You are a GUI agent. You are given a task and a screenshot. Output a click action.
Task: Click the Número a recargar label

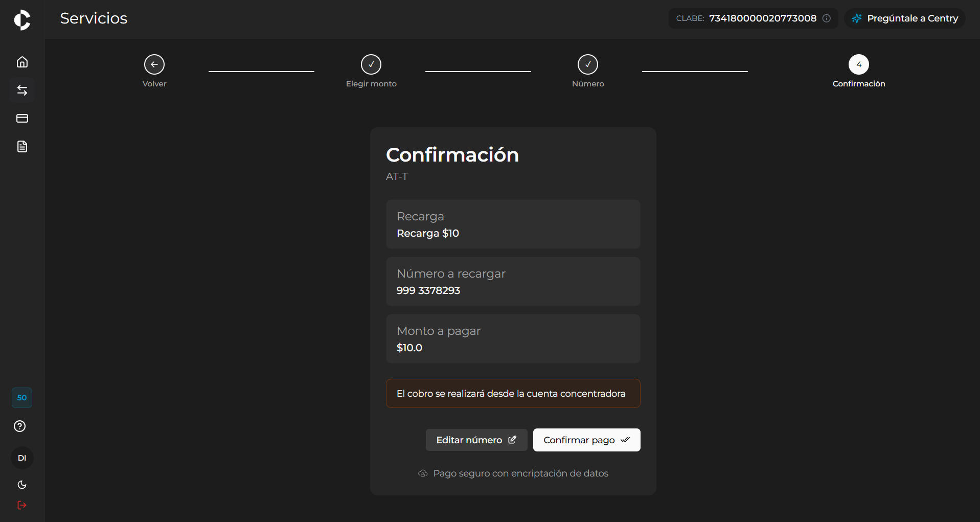pos(451,274)
